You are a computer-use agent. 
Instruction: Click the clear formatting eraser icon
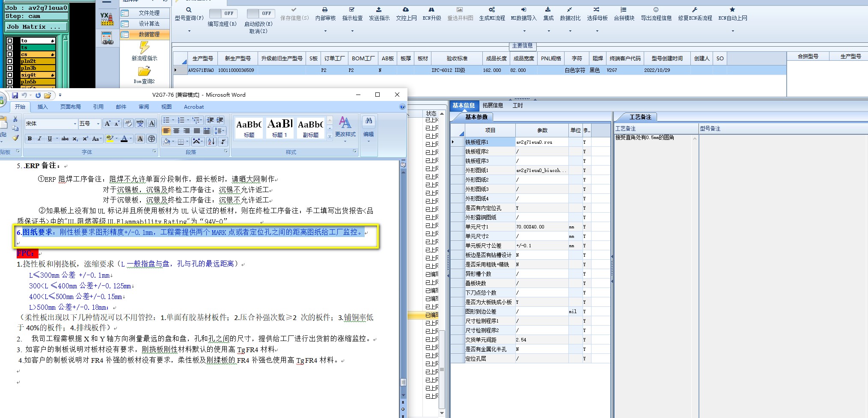click(128, 124)
